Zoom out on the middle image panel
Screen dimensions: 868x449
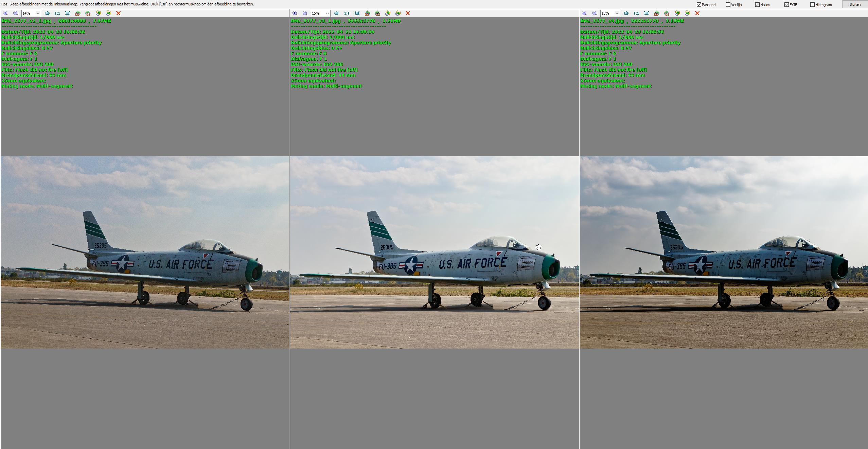[x=305, y=13]
